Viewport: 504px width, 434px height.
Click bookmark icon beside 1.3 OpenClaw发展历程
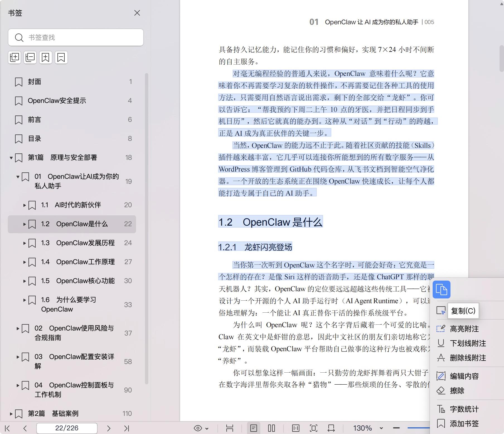32,243
